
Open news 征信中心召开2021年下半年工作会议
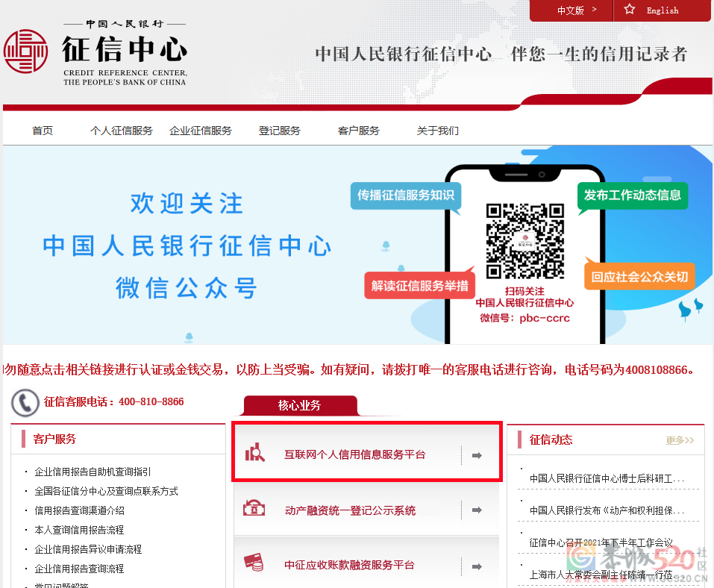pos(601,542)
